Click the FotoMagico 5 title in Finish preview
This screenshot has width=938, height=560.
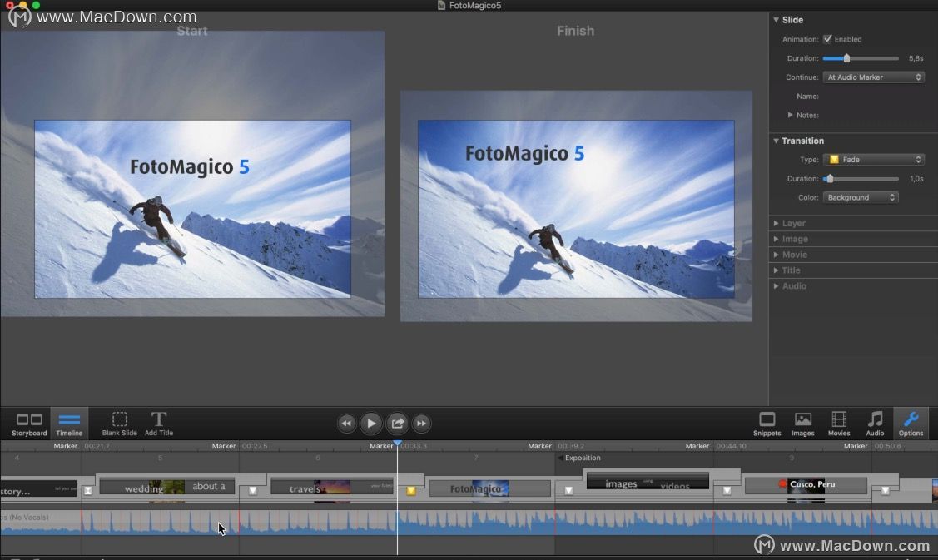(524, 154)
